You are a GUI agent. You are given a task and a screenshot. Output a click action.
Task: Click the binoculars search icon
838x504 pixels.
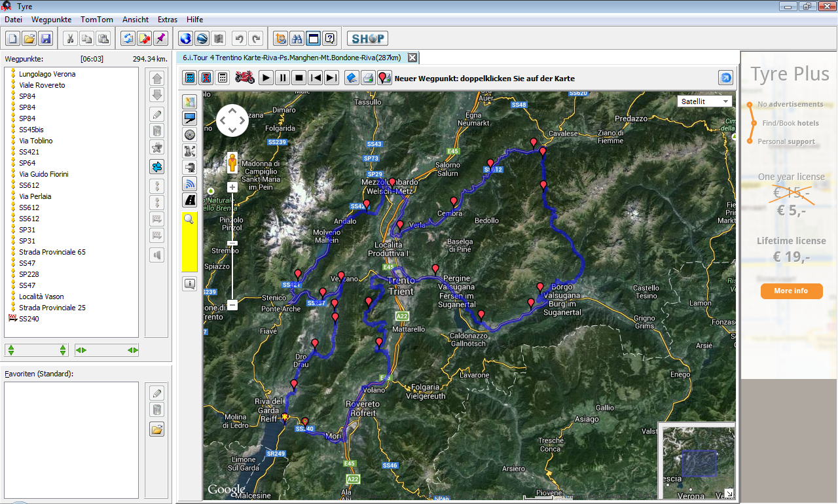pyautogui.click(x=297, y=39)
